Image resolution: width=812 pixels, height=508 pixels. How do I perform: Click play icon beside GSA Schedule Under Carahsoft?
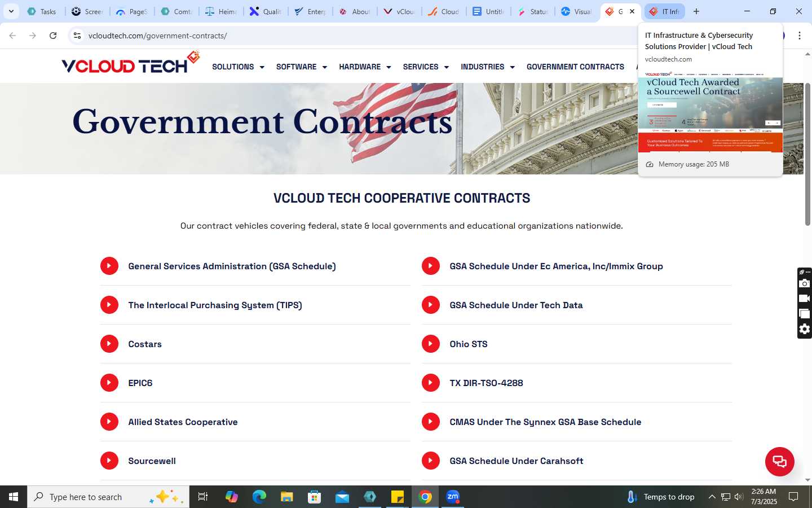tap(431, 461)
